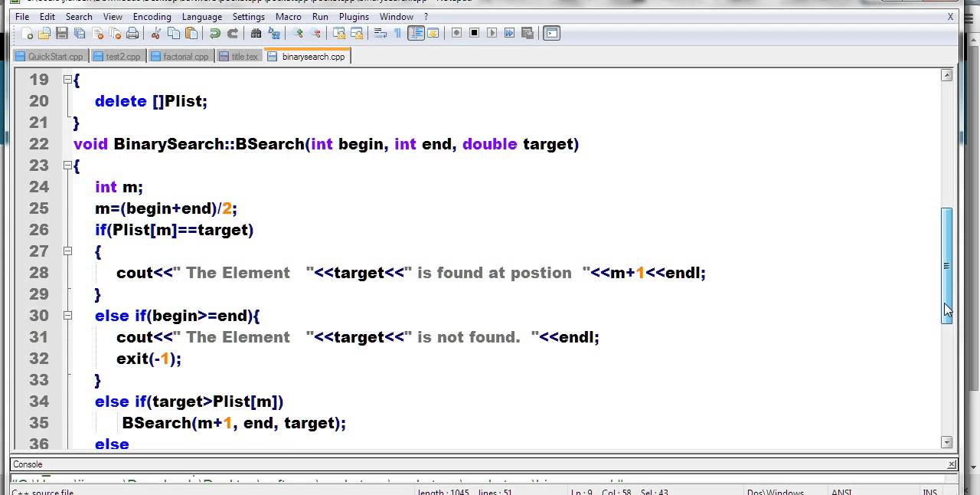Open the Encoding menu
The width and height of the screenshot is (980, 495).
(152, 16)
